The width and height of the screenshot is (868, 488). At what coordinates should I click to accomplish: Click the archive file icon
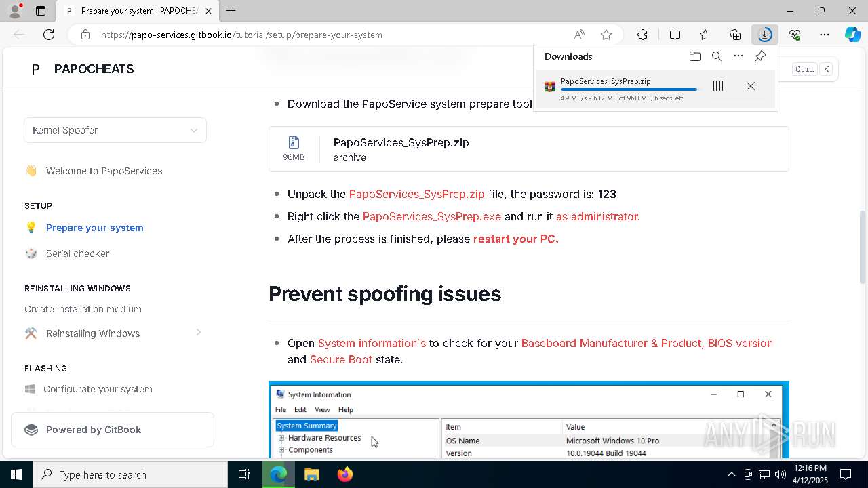pos(294,142)
